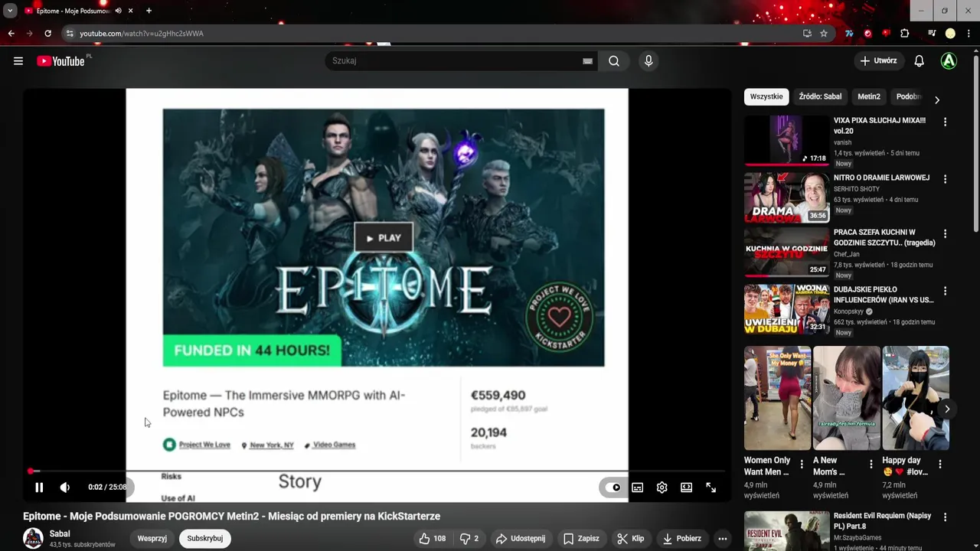The height and width of the screenshot is (551, 980).
Task: Open Sabal channel avatar
Action: 33,539
